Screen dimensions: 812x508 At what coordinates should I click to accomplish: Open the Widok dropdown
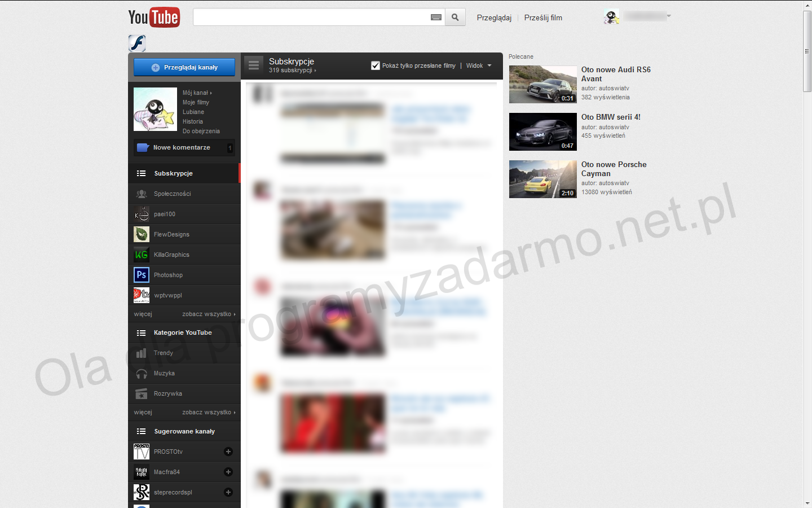(x=479, y=65)
